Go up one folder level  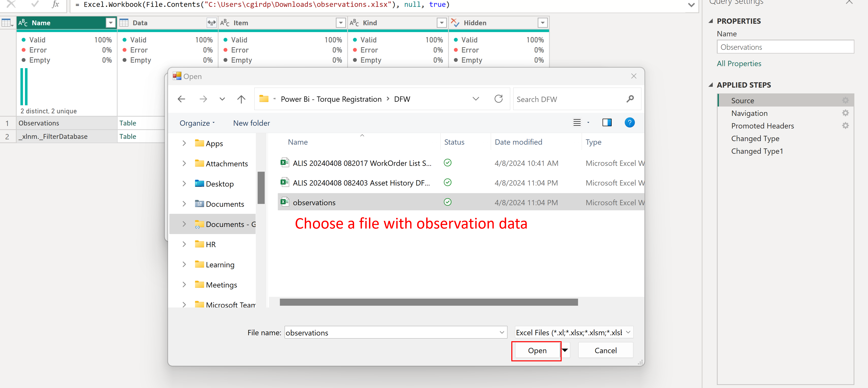click(x=241, y=99)
